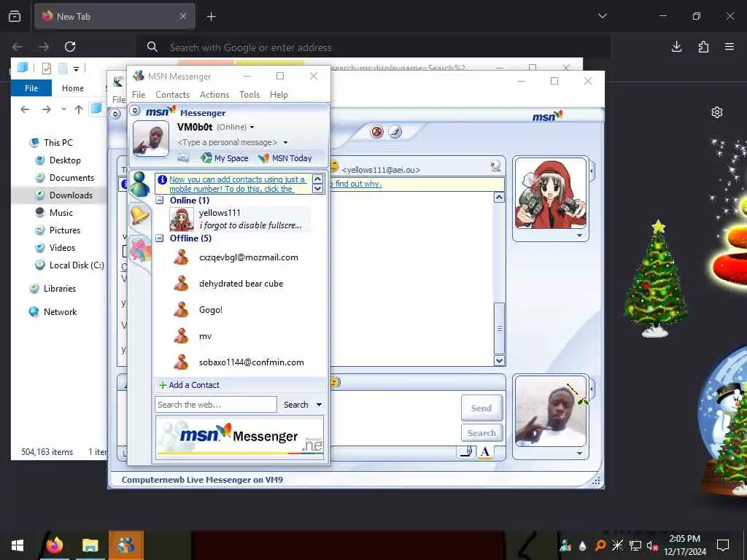The width and height of the screenshot is (747, 560).
Task: Click the blue info icon in notification banner
Action: pos(162,179)
